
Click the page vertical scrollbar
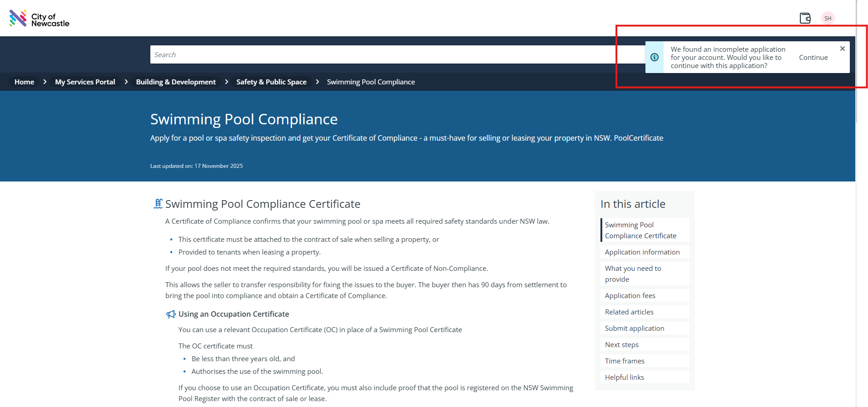click(857, 68)
